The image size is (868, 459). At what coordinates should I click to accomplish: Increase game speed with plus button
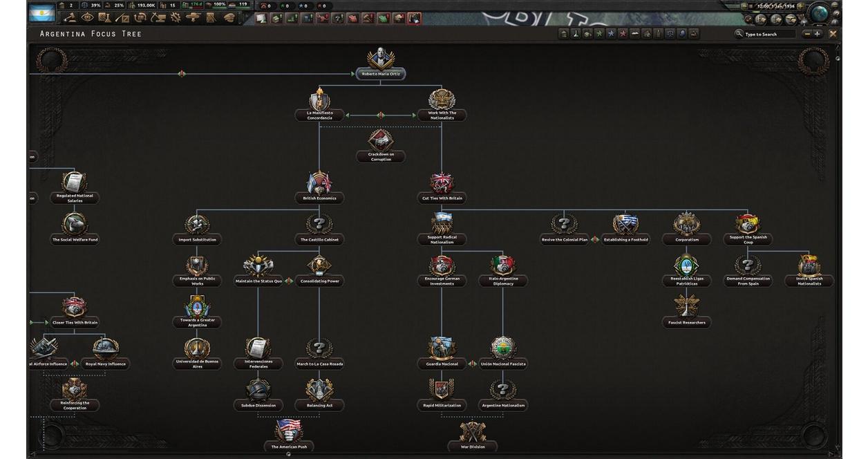pos(800,6)
